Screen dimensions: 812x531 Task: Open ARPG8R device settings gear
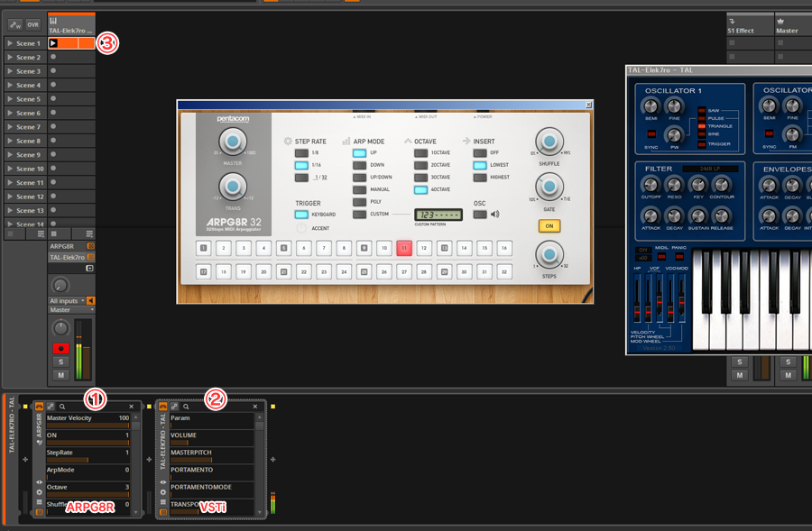coord(40,492)
